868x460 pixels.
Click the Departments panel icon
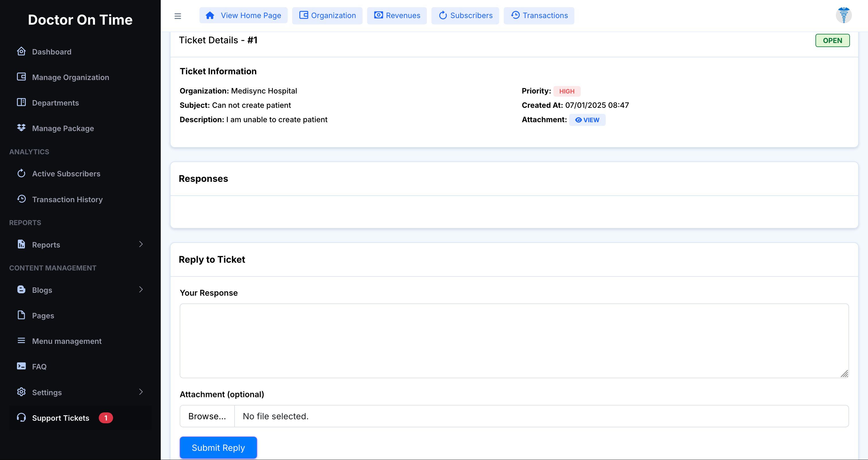(x=21, y=102)
